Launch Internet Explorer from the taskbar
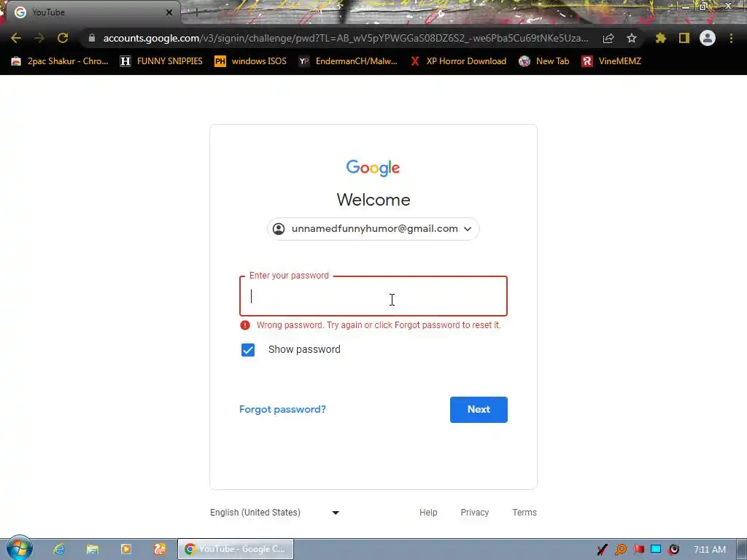Image resolution: width=747 pixels, height=560 pixels. 59,549
